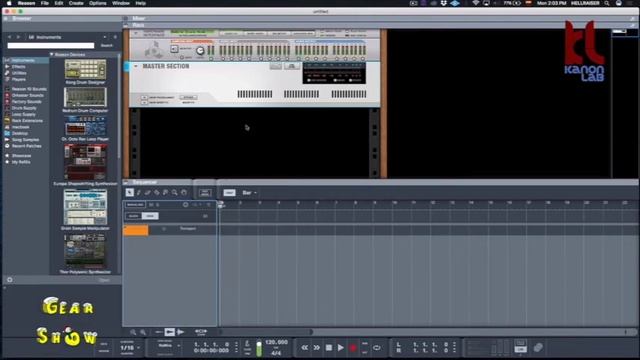The height and width of the screenshot is (360, 640).
Task: Open My Refills favorites list
Action: tap(21, 162)
